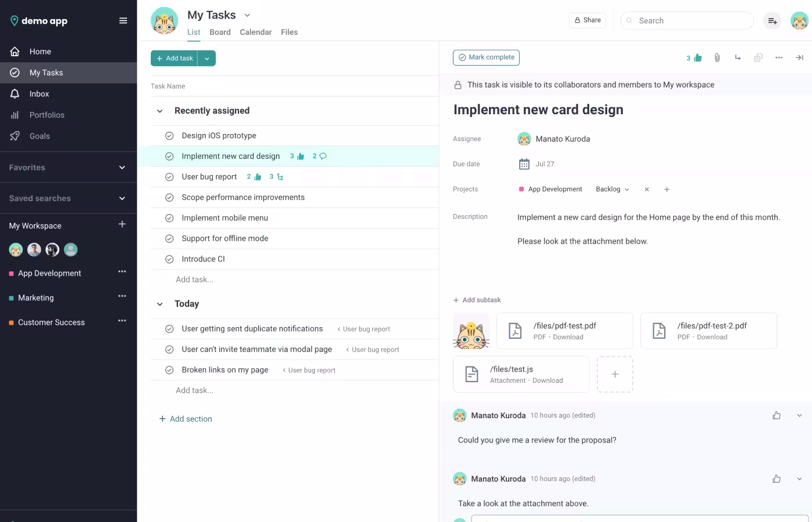
Task: Switch to the Board tab
Action: [220, 32]
